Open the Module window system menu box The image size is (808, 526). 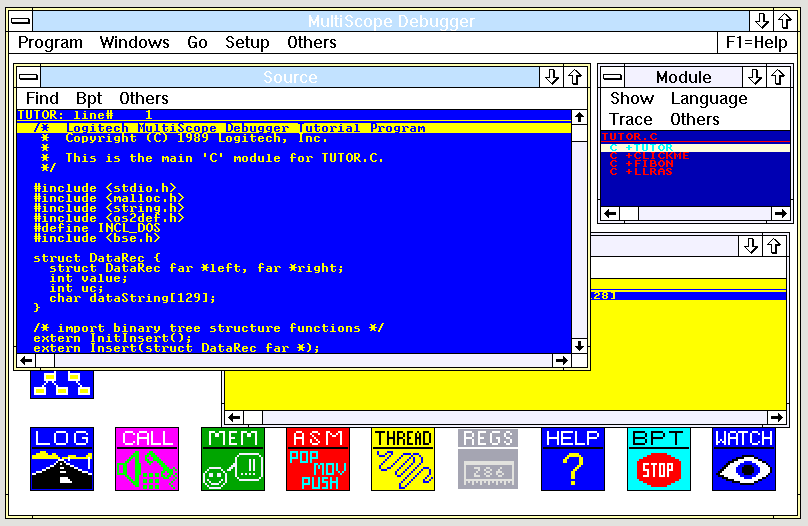(613, 77)
